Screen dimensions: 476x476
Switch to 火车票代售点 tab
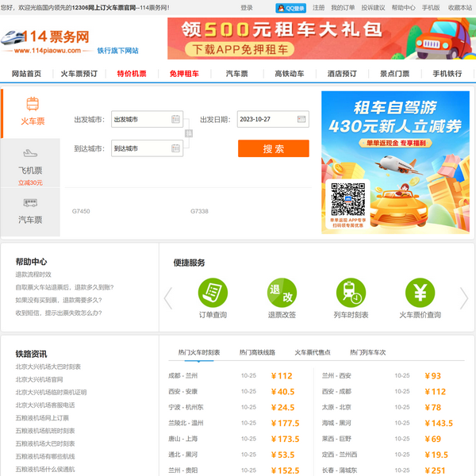point(313,352)
